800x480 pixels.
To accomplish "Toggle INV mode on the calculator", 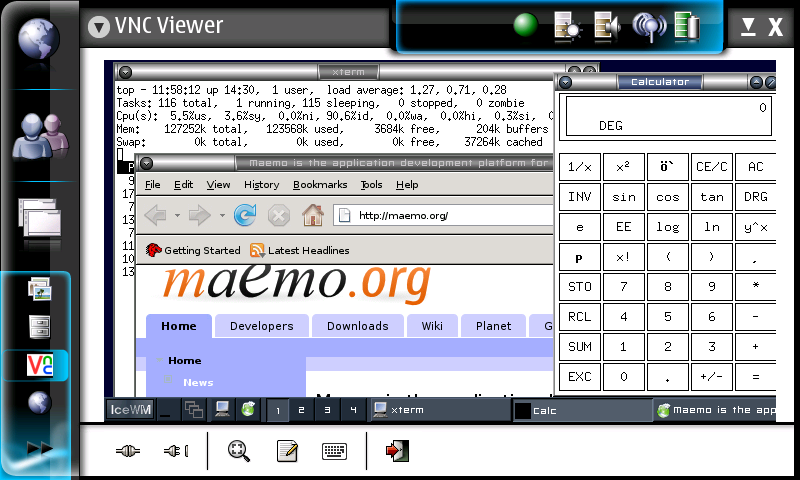I will [579, 197].
